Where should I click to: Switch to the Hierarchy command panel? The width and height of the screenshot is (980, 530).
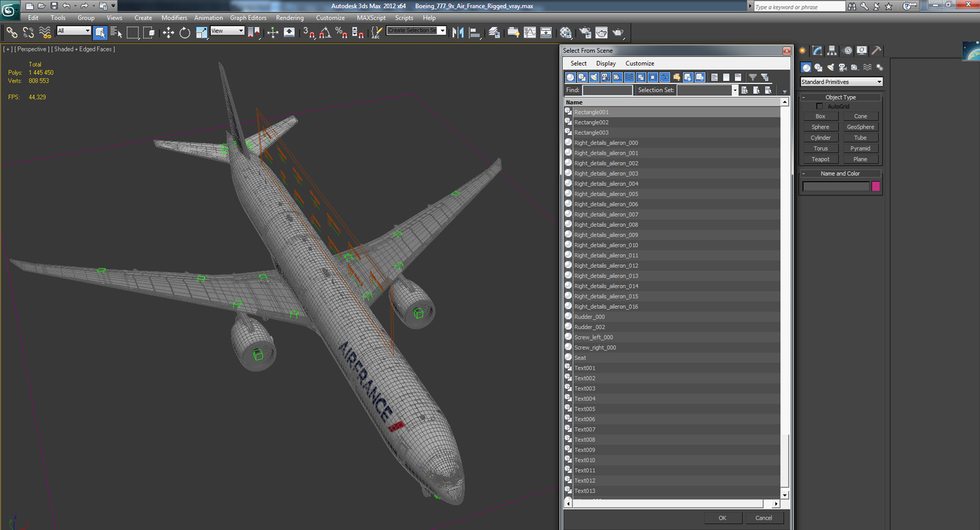(x=832, y=50)
